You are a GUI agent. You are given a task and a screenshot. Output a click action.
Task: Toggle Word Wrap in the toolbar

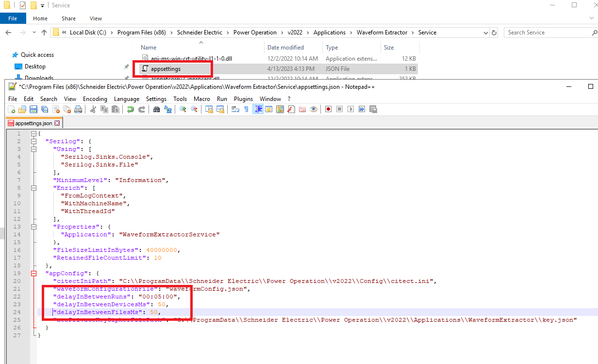(235, 109)
